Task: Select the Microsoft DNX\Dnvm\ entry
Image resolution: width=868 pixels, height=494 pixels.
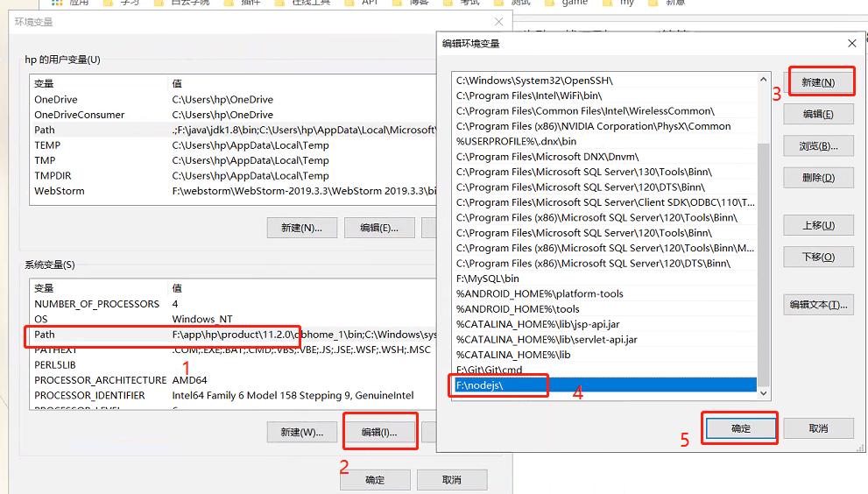Action: point(604,157)
